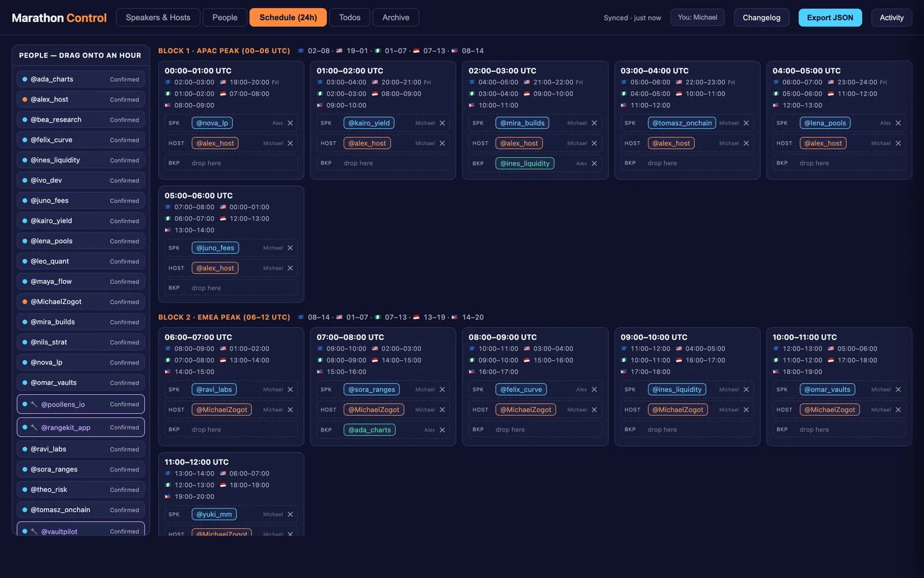This screenshot has width=924, height=578.
Task: Click wrench icon beside @vaultpilot
Action: click(x=34, y=532)
